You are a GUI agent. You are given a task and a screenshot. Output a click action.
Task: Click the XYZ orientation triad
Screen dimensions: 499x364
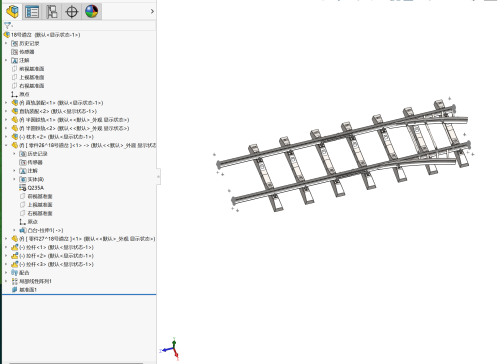[171, 349]
